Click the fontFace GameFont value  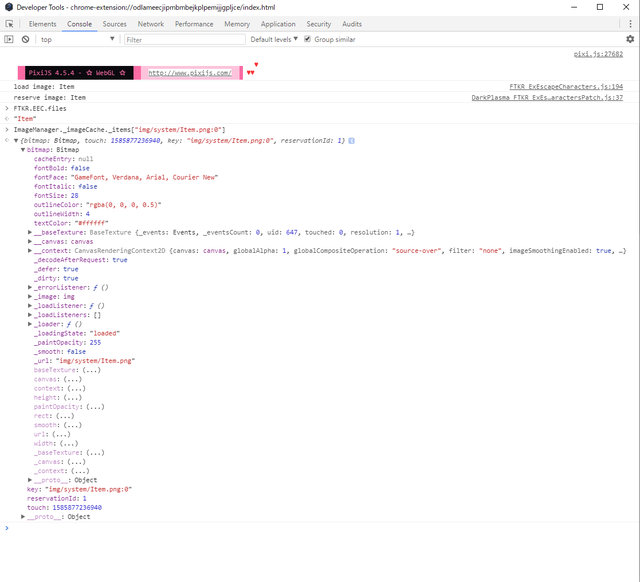144,178
